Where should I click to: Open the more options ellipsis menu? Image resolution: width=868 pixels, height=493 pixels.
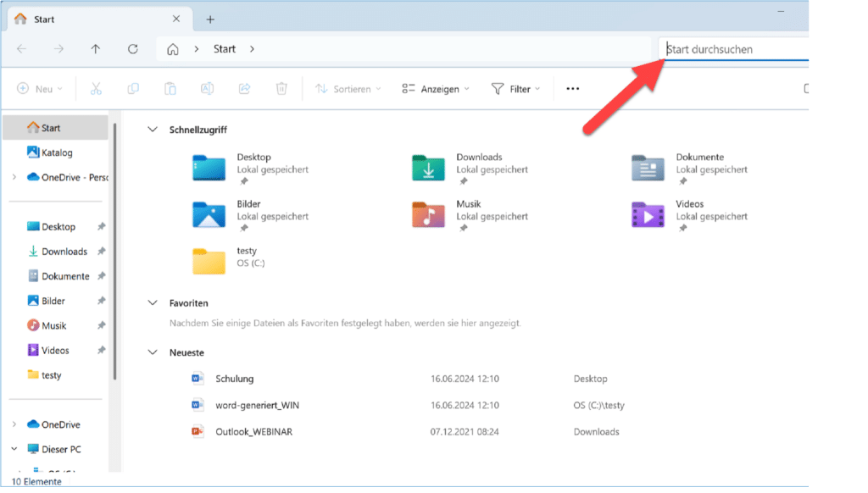pos(573,89)
